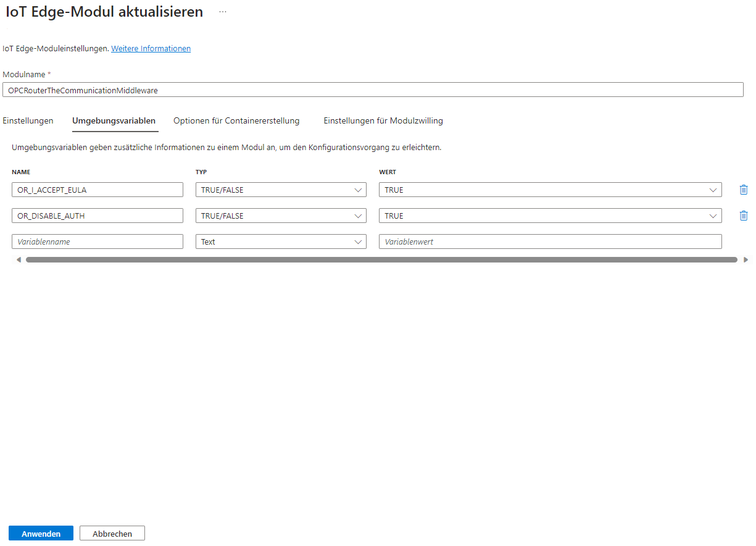Viewport: 756px width, 546px height.
Task: Click the scrollbar right arrow
Action: tap(746, 260)
